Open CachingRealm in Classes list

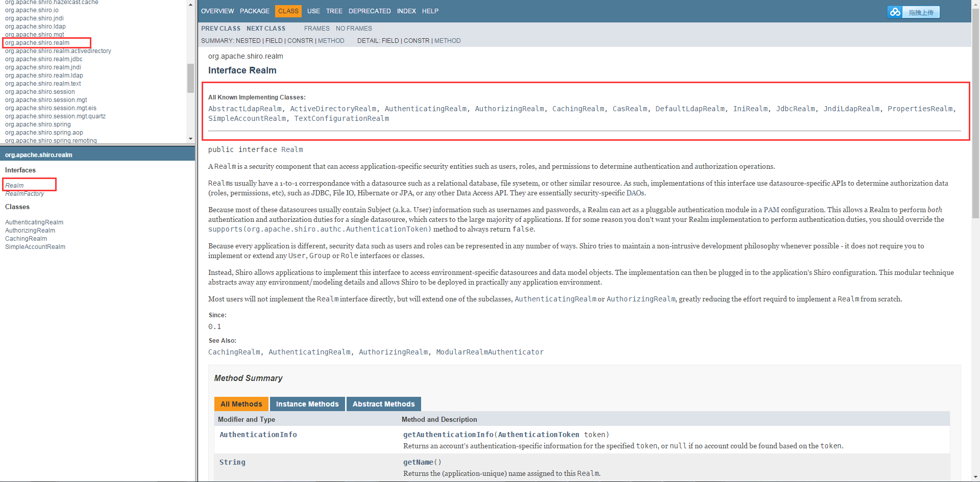(x=26, y=239)
